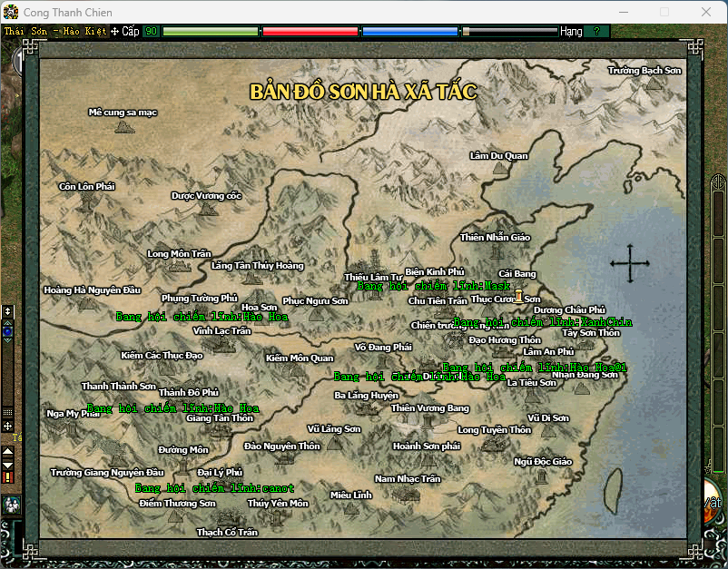Click the white up arrow on left panel
Viewport: 728px width, 569px height.
coord(8,451)
